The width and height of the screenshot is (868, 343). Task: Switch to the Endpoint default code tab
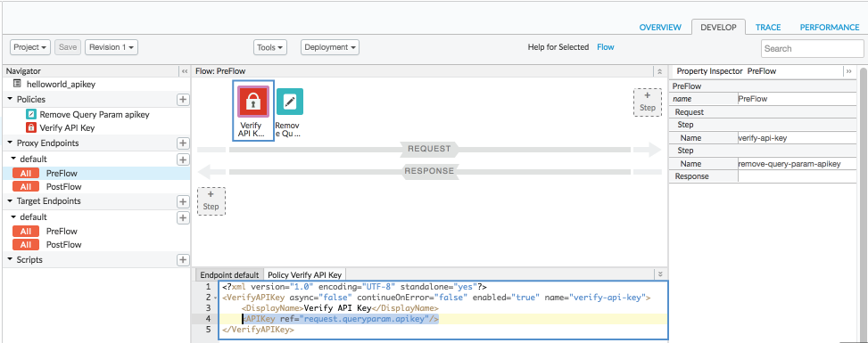pos(229,275)
